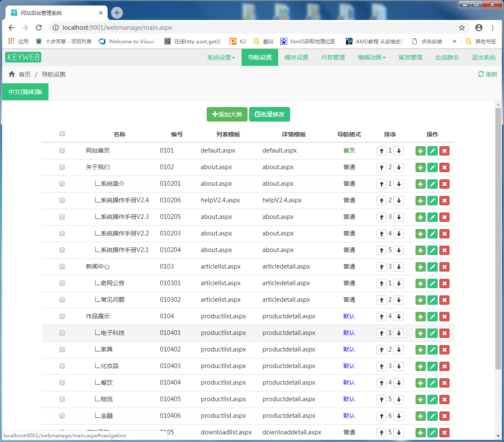Move 物流 row down
The image size is (504, 442).
pos(399,399)
